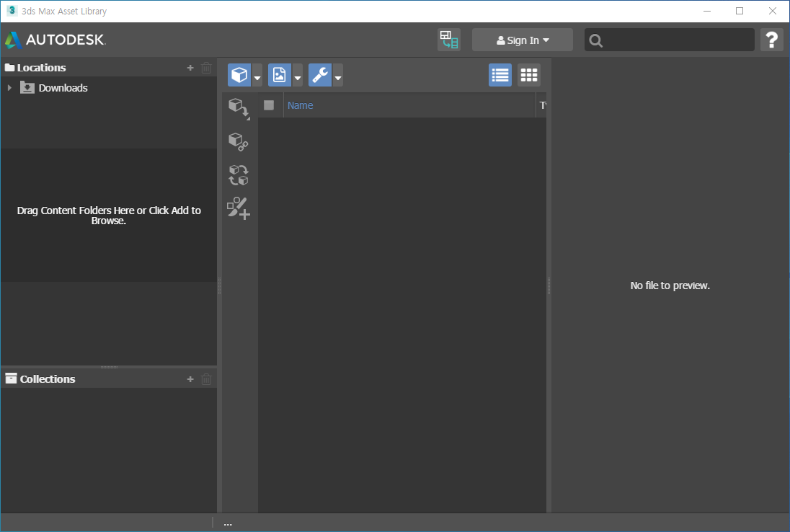Click the replace objects icon
Screen dimensions: 790x532
click(x=239, y=175)
